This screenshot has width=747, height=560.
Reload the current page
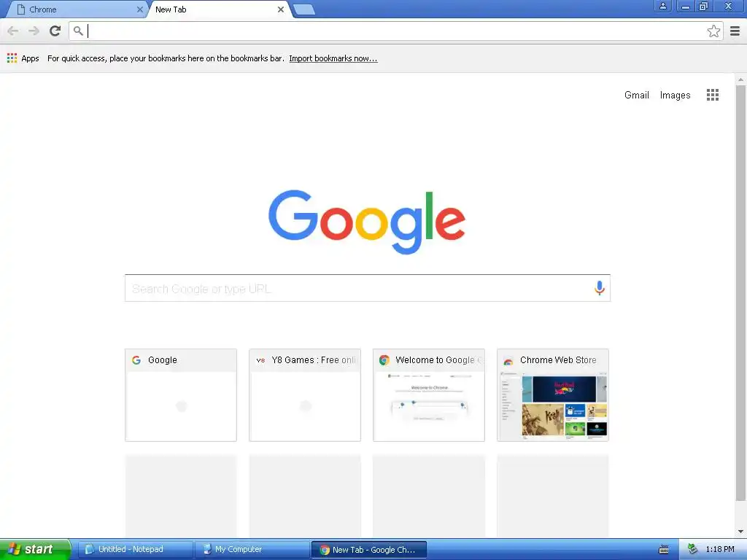[x=55, y=31]
